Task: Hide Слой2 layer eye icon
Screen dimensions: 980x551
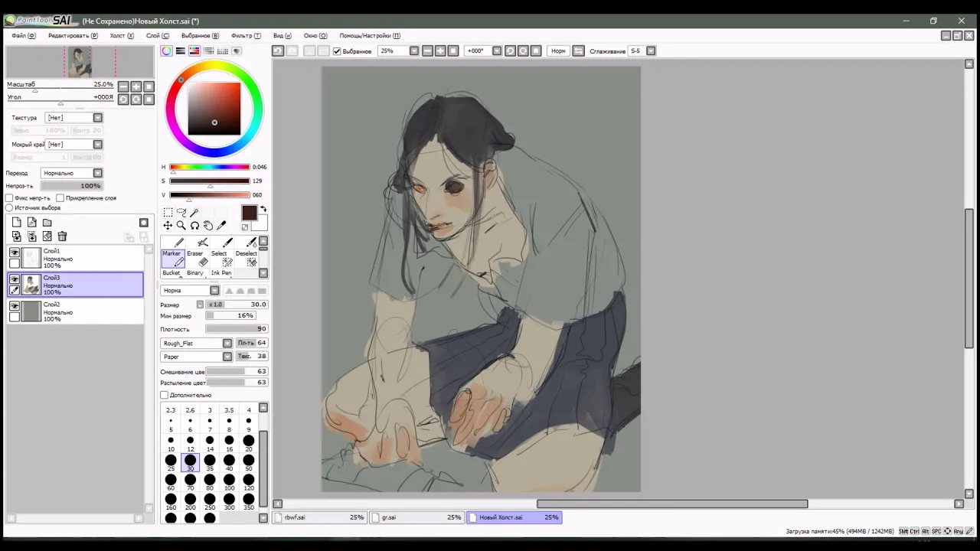Action: pyautogui.click(x=15, y=306)
